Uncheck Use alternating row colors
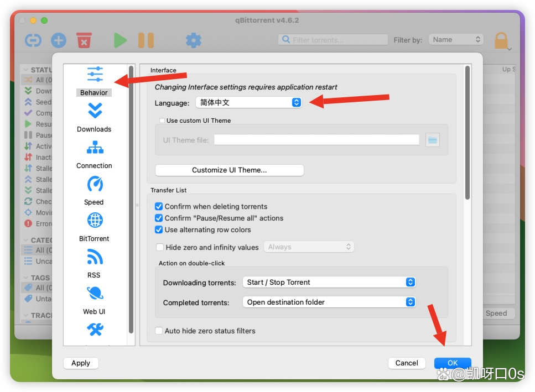Screen dimensions: 535x392 click(x=159, y=229)
